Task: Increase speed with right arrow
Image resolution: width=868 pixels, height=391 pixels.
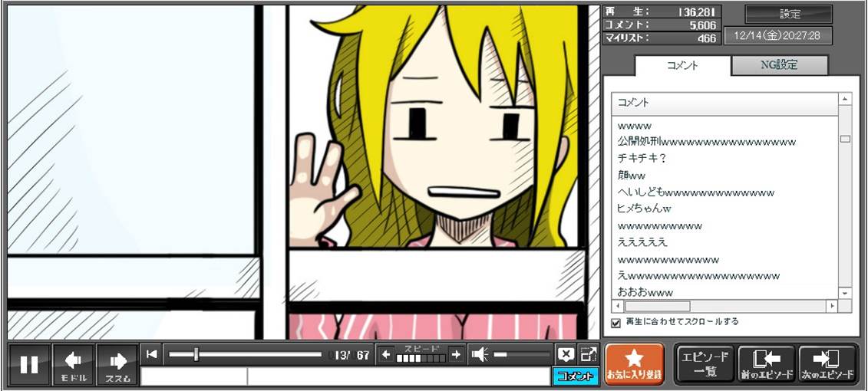Action: [x=456, y=354]
